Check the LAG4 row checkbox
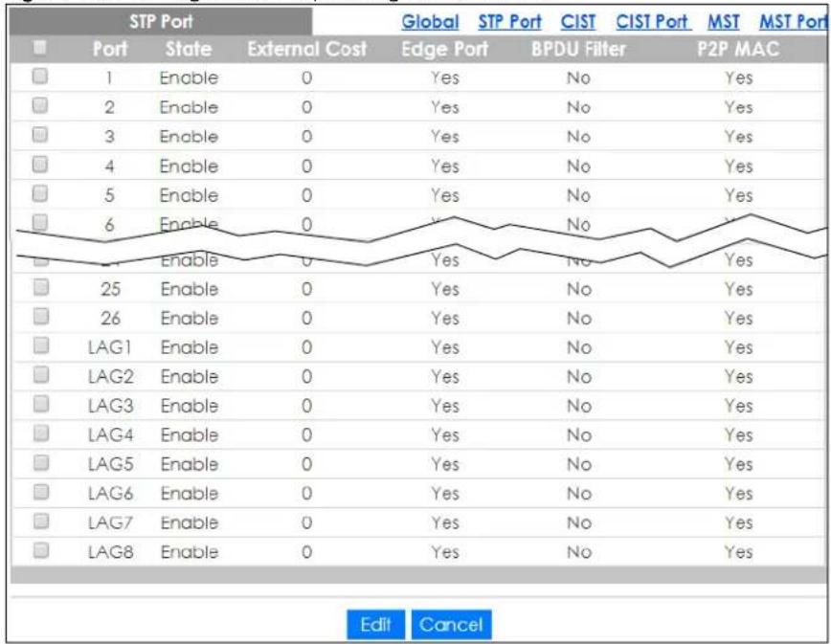The height and width of the screenshot is (644, 831). tap(41, 433)
